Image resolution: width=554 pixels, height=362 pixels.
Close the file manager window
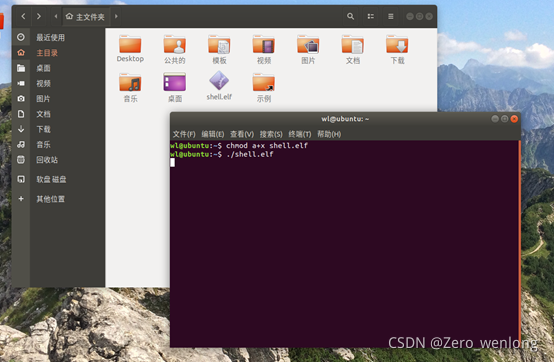click(x=429, y=16)
